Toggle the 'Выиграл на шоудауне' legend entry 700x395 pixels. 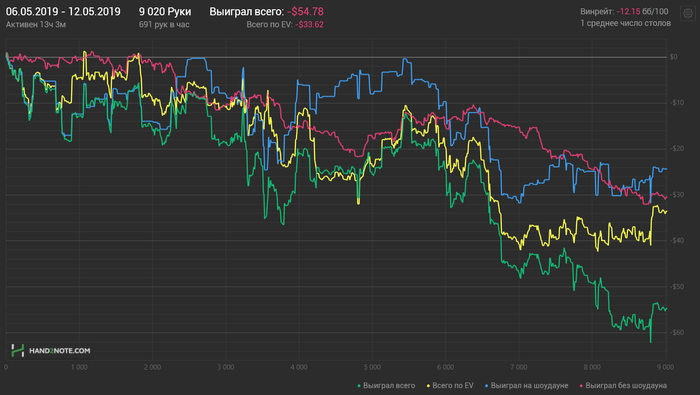coord(527,386)
